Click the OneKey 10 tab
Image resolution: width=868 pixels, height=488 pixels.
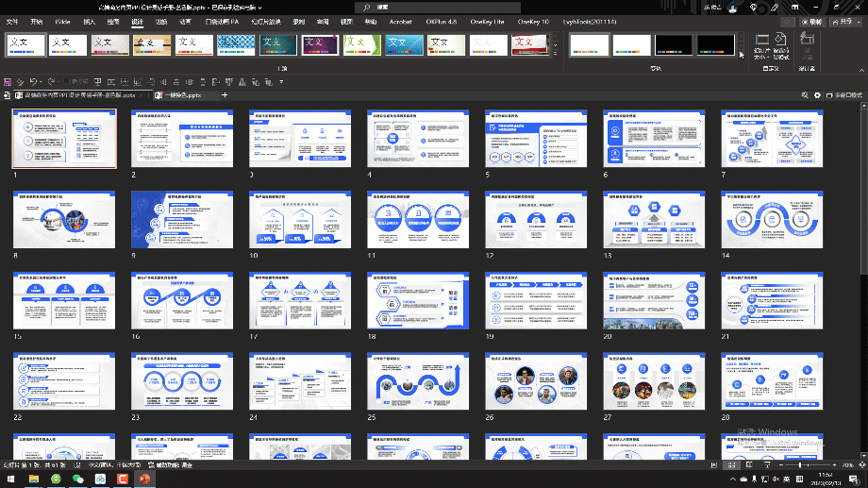[x=533, y=22]
